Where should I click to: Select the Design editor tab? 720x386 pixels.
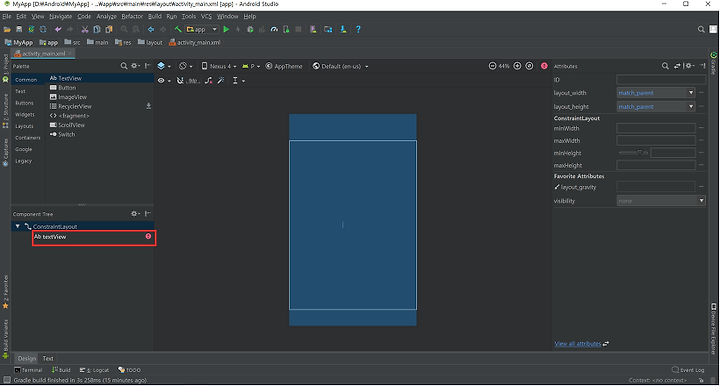point(27,358)
